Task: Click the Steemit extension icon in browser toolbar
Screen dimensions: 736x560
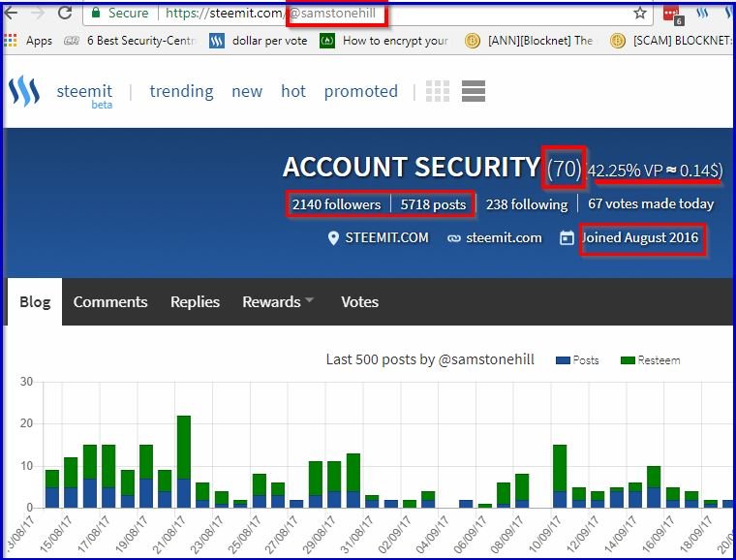Action: [702, 13]
